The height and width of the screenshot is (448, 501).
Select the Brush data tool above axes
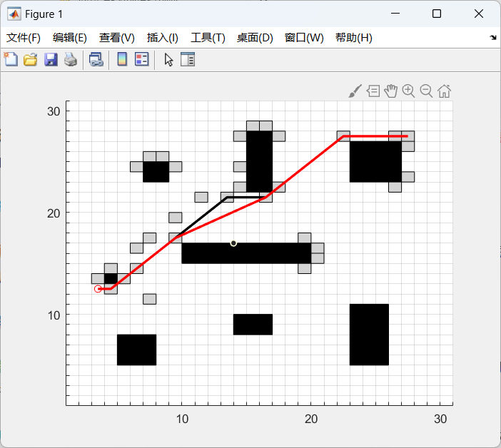pos(355,91)
